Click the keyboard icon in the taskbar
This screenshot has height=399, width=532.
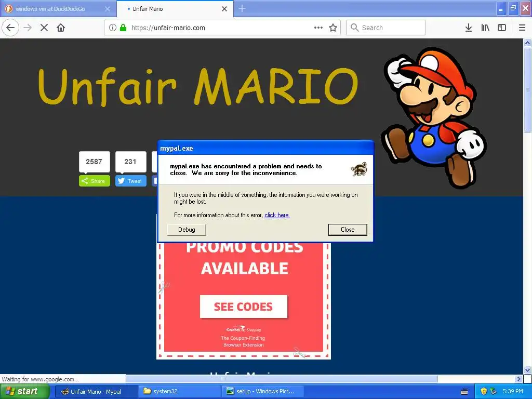point(464,392)
